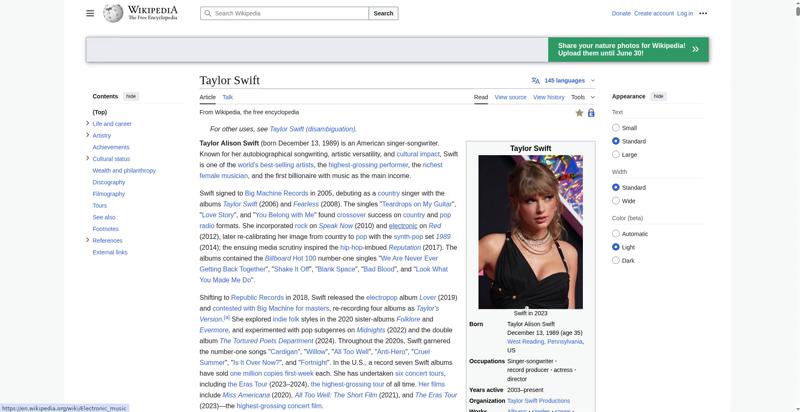Switch to the Talk tab
The width and height of the screenshot is (800, 412).
[x=228, y=97]
